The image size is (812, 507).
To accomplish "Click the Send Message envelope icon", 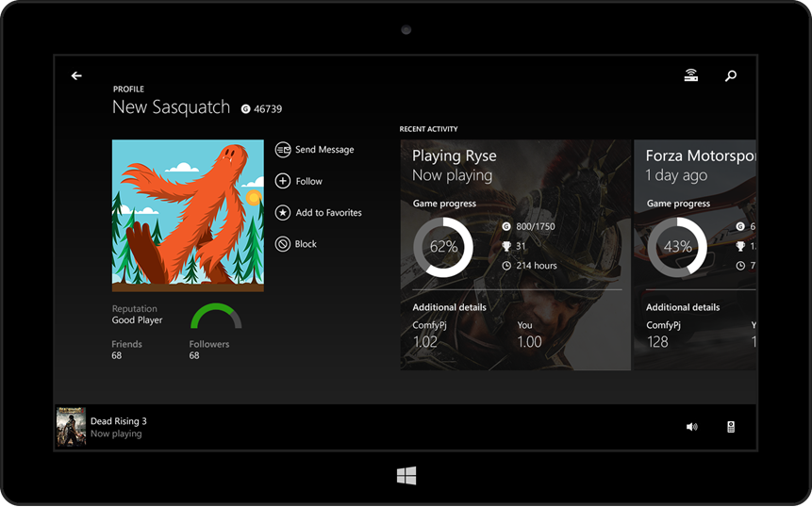I will coord(283,150).
